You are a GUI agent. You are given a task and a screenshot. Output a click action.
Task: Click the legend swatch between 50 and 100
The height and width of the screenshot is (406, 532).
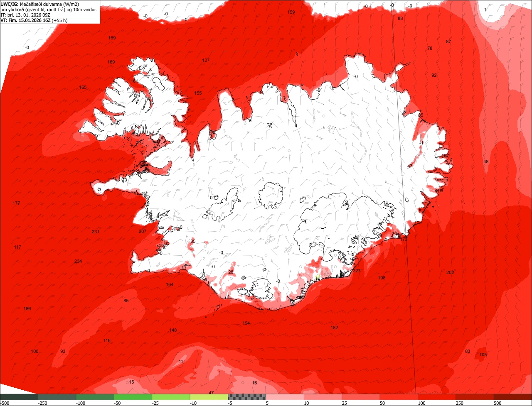399,397
